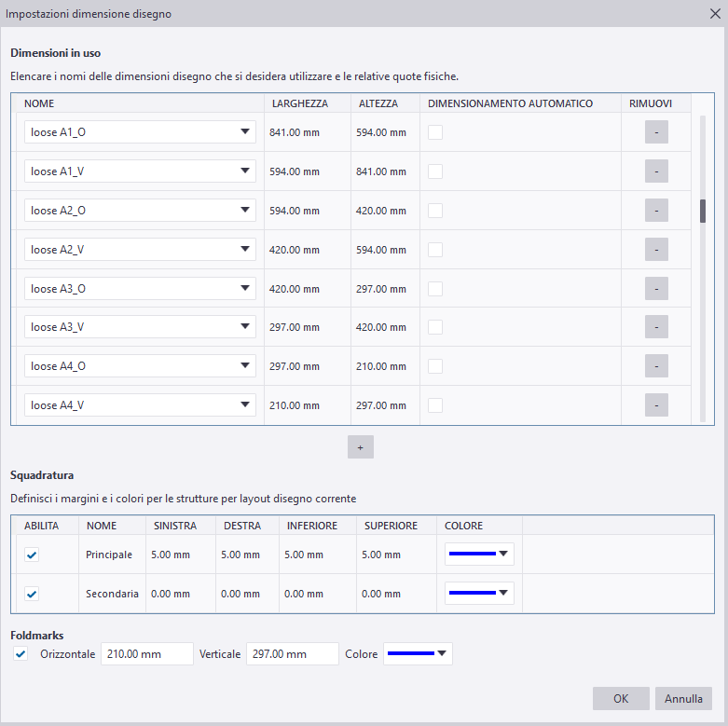Pick the Foldmarks color swatch
The image size is (728, 726).
(x=418, y=654)
